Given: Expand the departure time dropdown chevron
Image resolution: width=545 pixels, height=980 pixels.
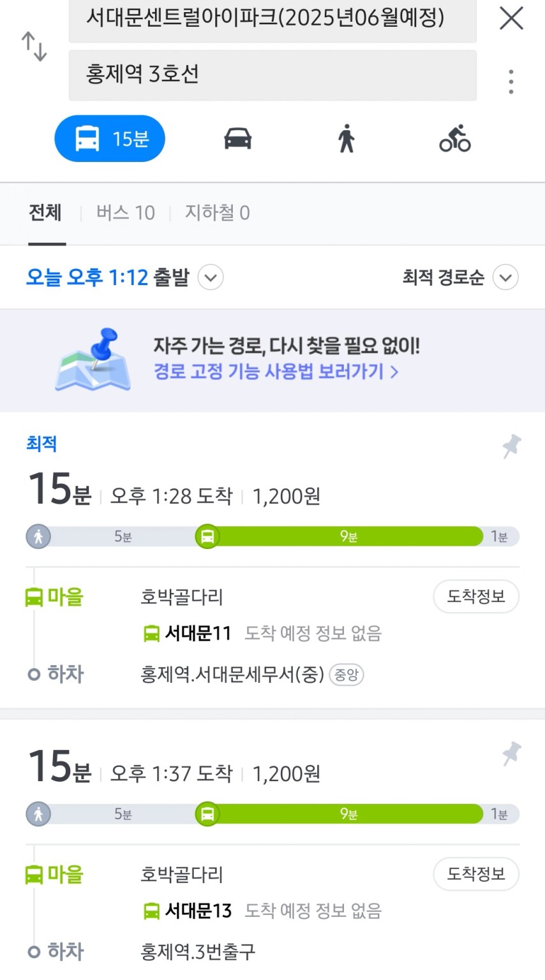Looking at the screenshot, I should (x=211, y=277).
